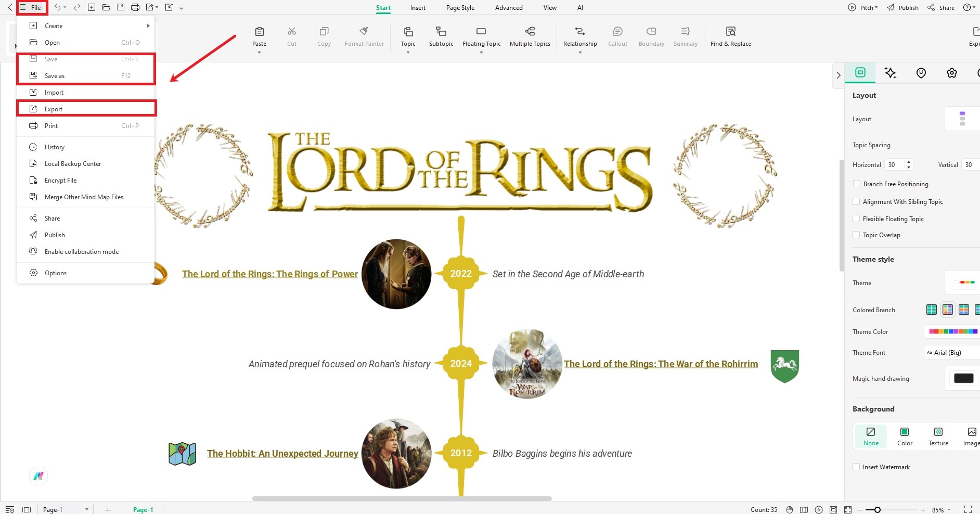The width and height of the screenshot is (980, 514).
Task: Click the Share button at top right
Action: (941, 7)
